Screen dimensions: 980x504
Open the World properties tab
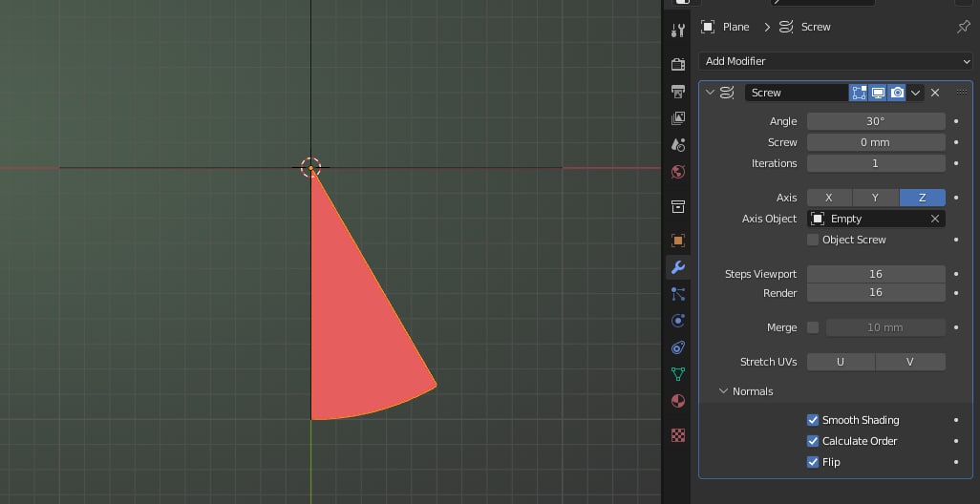pos(678,172)
